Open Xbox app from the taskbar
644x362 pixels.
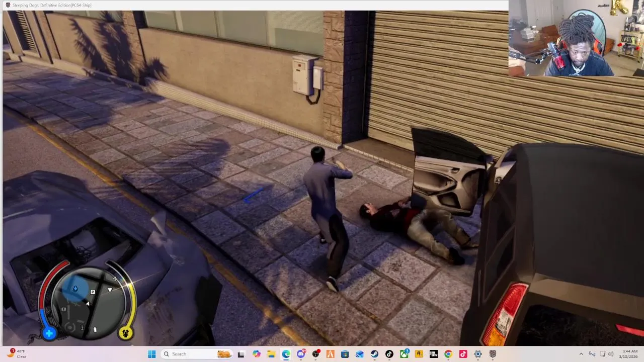(x=404, y=354)
